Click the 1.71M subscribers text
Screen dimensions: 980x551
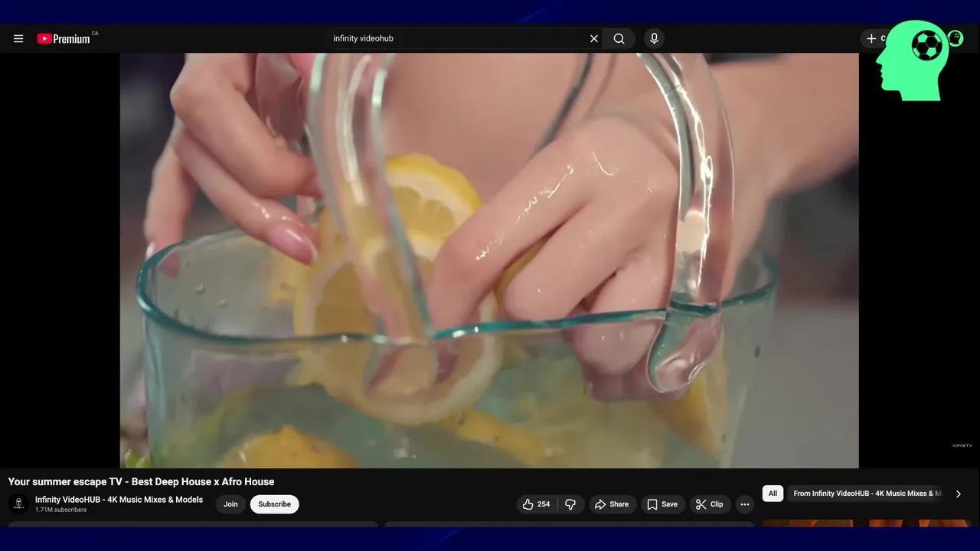[x=60, y=510]
